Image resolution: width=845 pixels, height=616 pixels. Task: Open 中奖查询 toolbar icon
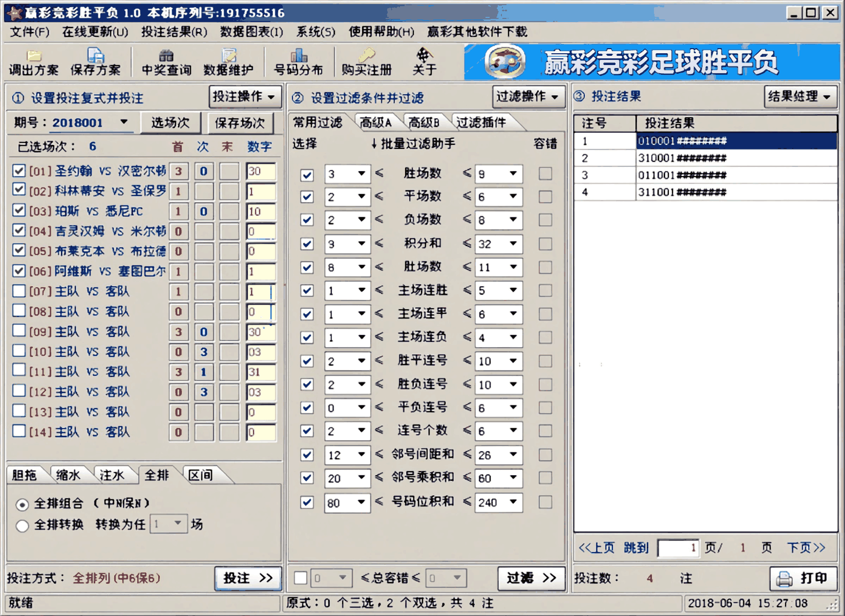click(166, 62)
